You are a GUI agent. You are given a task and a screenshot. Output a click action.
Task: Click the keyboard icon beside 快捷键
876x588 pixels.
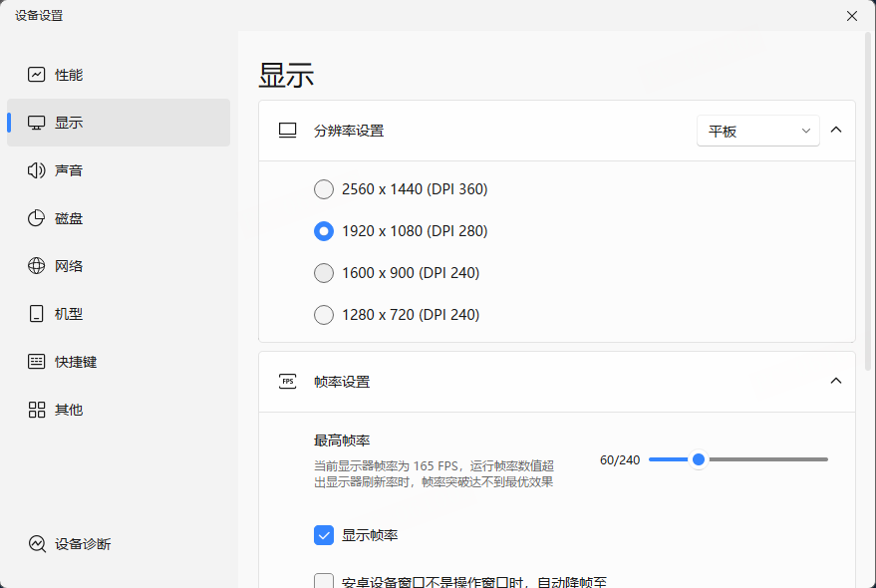pos(36,361)
